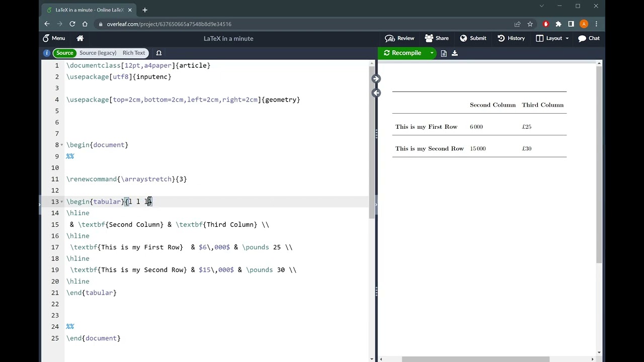Click the \documentclass line in editor

(138, 65)
